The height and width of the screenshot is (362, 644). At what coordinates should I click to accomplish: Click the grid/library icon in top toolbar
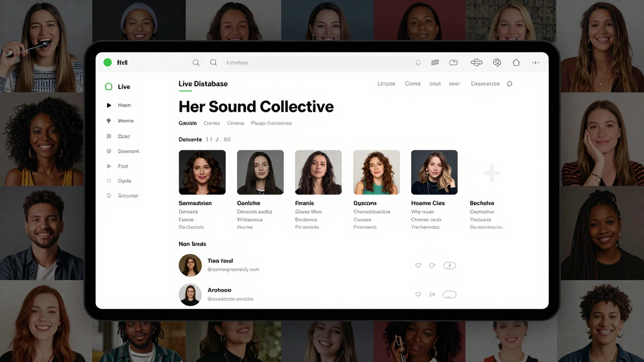pos(435,62)
